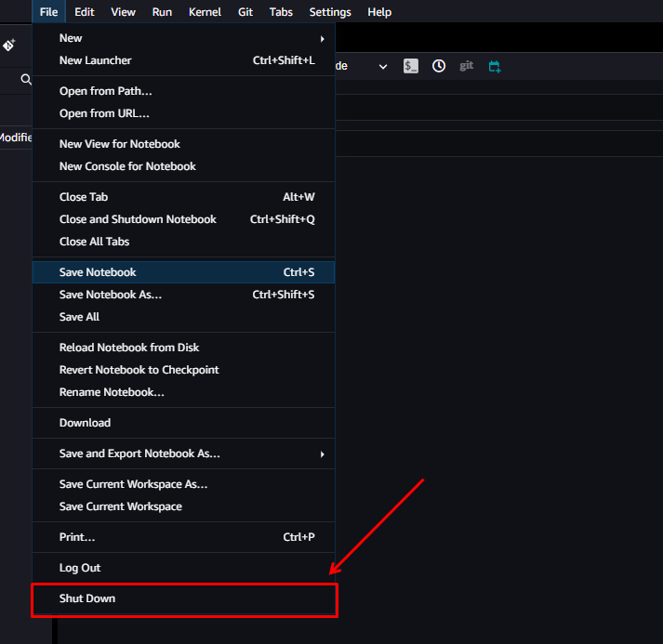Select Open from URL option
The height and width of the screenshot is (644, 663).
click(104, 113)
